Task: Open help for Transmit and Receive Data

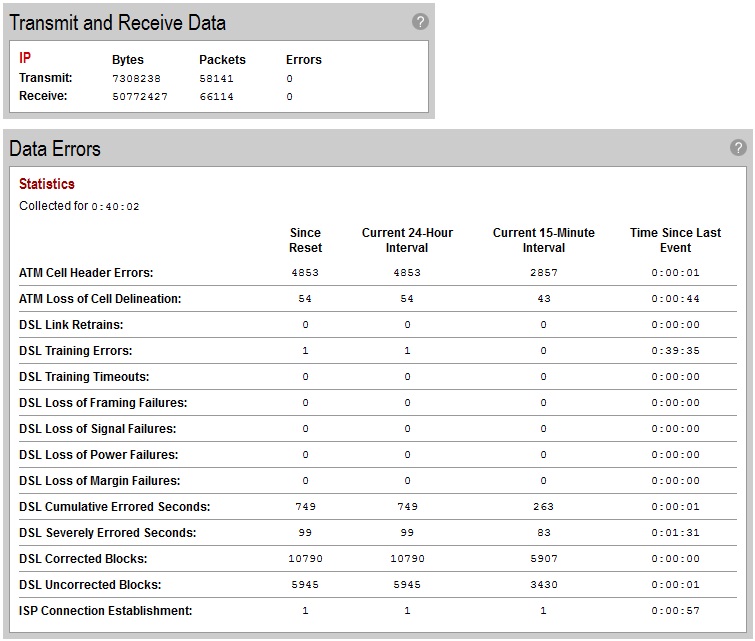Action: pyautogui.click(x=420, y=22)
